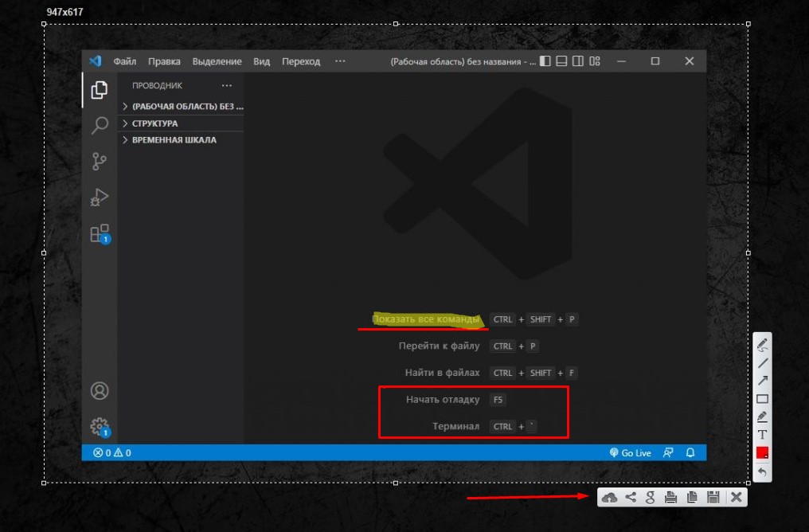This screenshot has width=809, height=532.
Task: Click the ПРОВОДНИК panel title
Action: [x=158, y=85]
